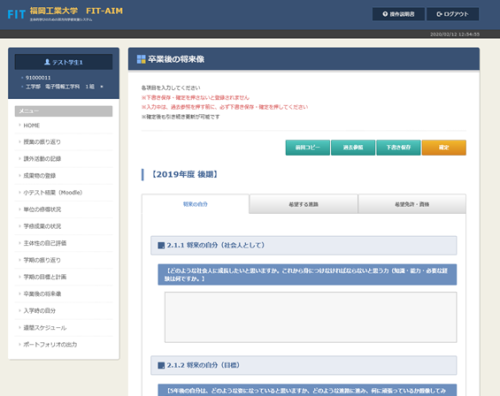500x396 pixels.
Task: Click the user icon beside テスト学生1
Action: pyautogui.click(x=47, y=62)
